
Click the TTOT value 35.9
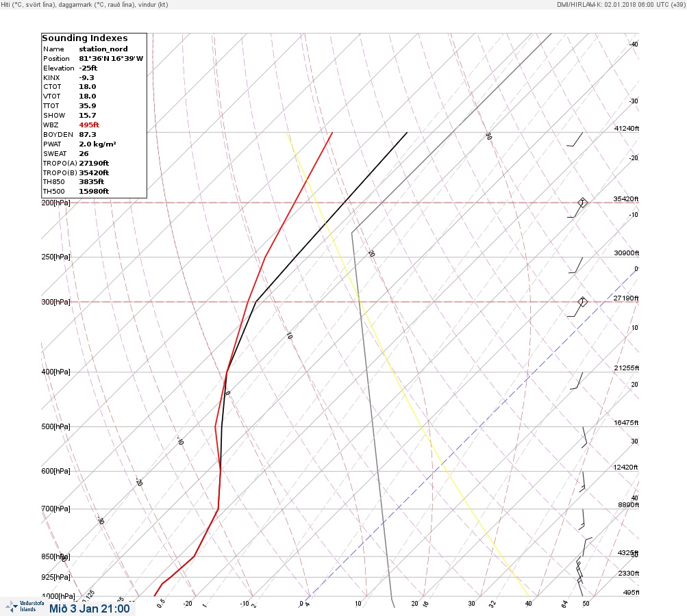[x=87, y=106]
